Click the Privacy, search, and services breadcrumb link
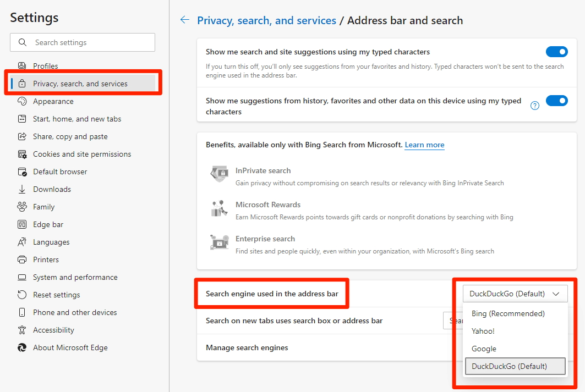 tap(266, 20)
